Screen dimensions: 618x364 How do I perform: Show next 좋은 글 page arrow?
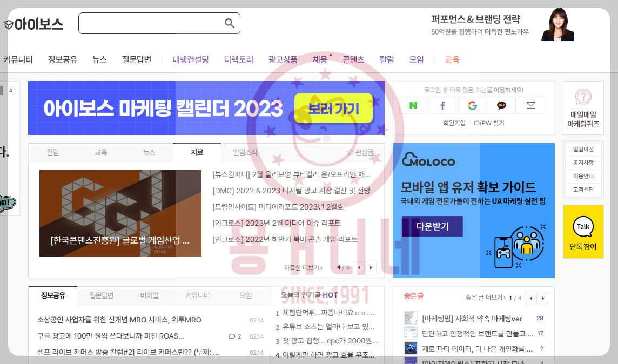click(543, 298)
